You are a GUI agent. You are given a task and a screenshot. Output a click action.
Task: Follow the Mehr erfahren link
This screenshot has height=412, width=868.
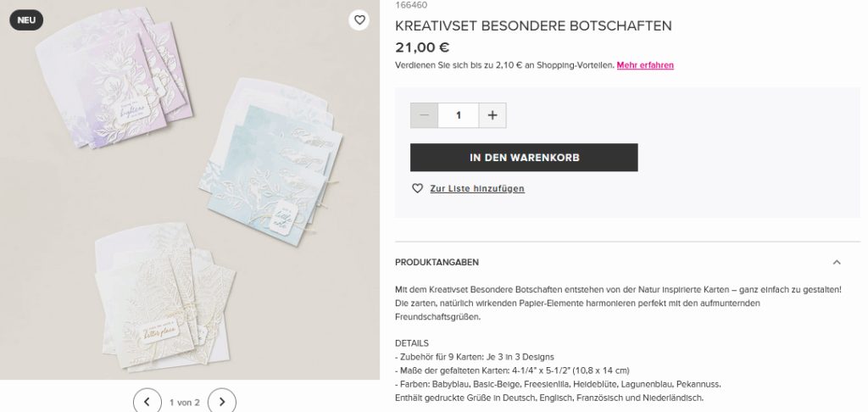tap(645, 65)
